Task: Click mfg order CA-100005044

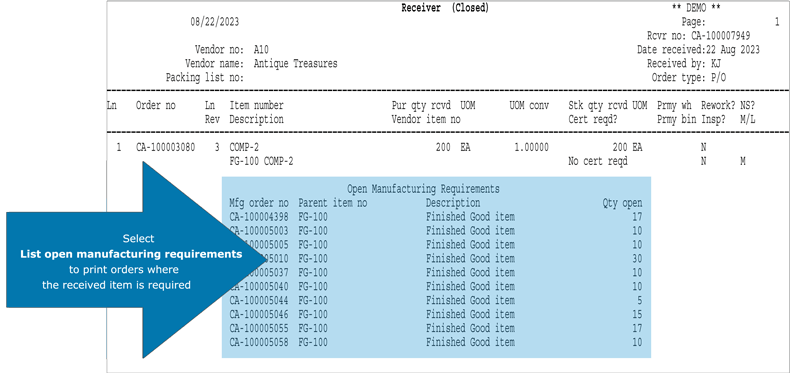Action: (x=259, y=301)
